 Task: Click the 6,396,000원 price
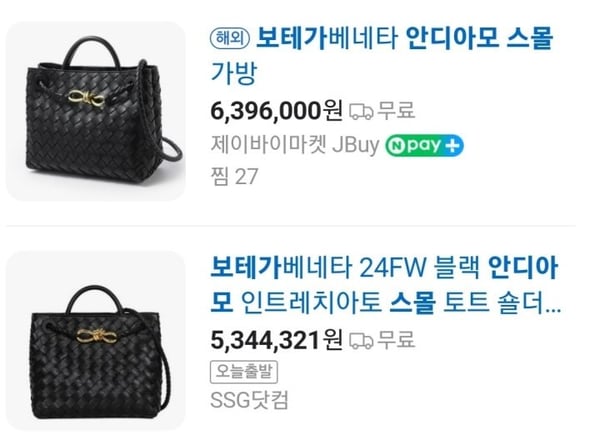[x=276, y=111]
